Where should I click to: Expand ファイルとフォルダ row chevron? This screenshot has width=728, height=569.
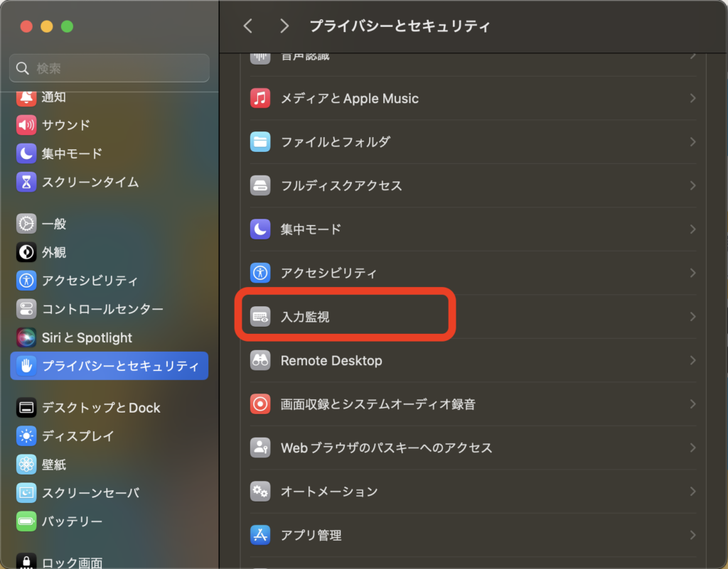pos(692,142)
